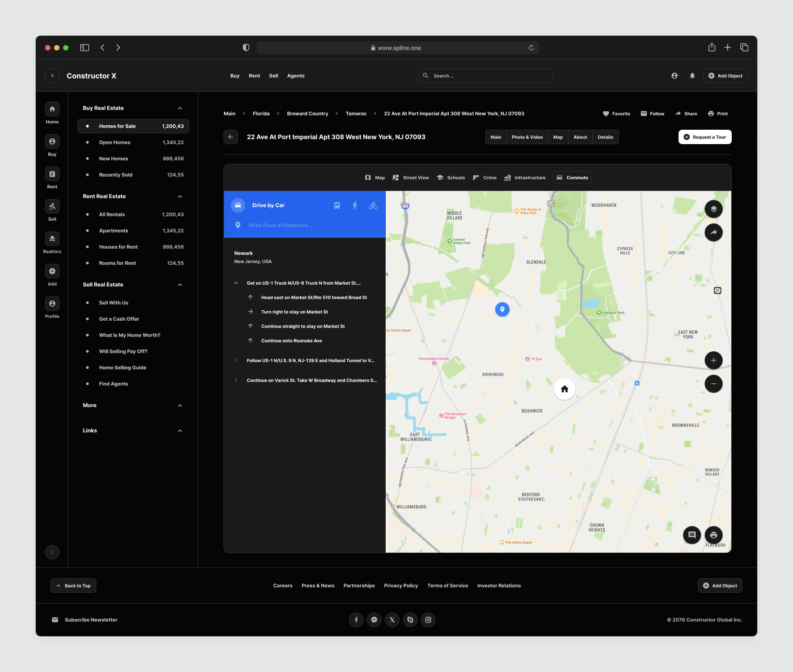This screenshot has width=793, height=672.
Task: Toggle the Links section chevron
Action: [180, 431]
